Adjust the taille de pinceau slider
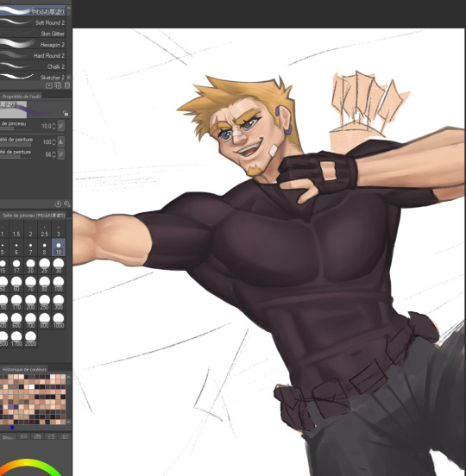The height and width of the screenshot is (476, 466). (16, 128)
